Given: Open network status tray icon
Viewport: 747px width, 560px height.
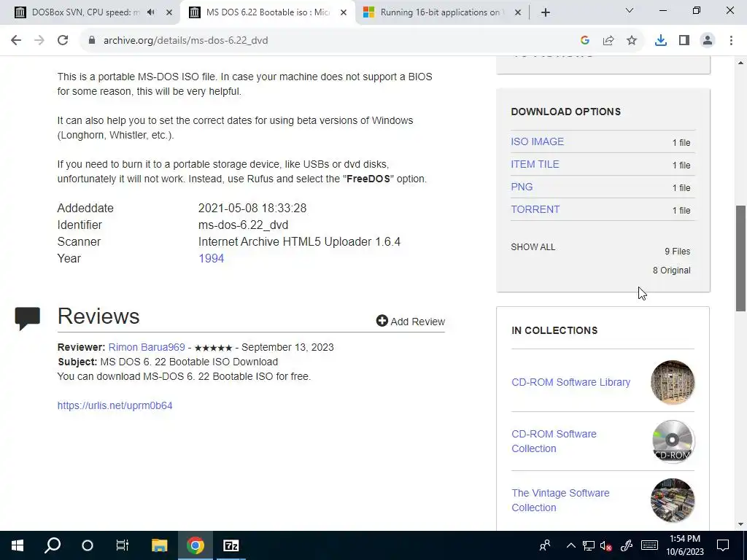Looking at the screenshot, I should [x=589, y=545].
